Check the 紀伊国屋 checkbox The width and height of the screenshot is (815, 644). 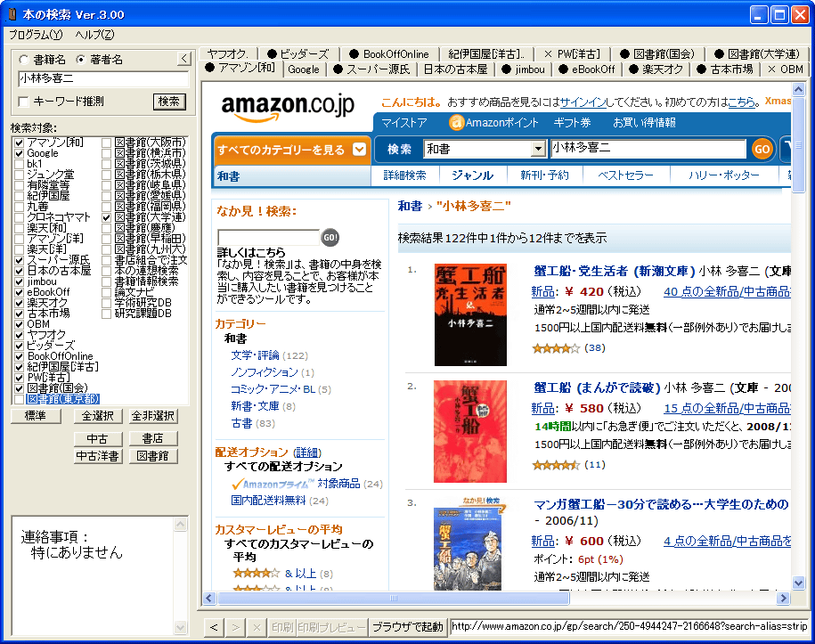point(20,196)
